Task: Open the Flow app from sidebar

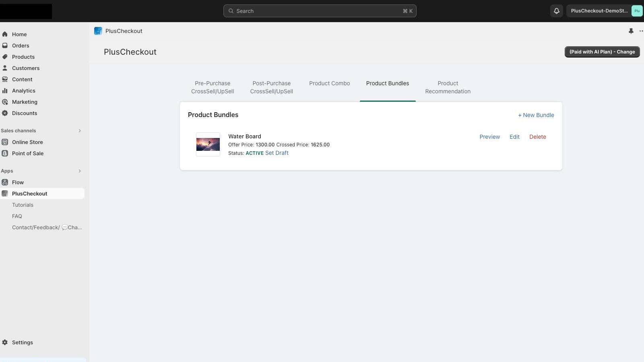Action: [18, 182]
